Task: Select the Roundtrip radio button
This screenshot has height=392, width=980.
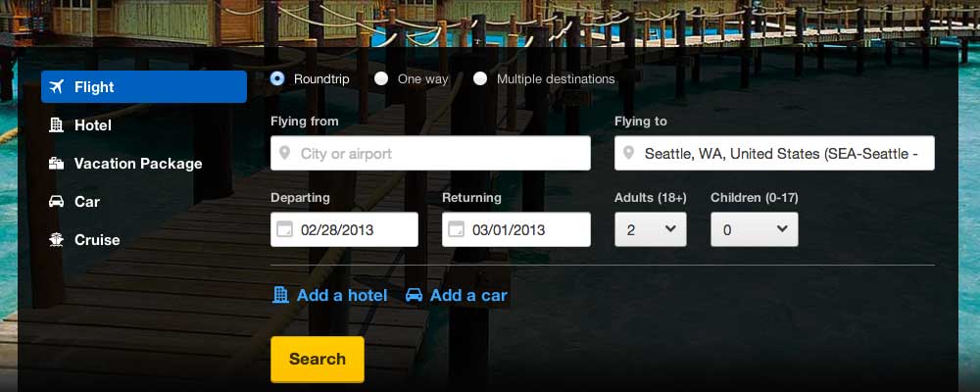Action: coord(277,78)
